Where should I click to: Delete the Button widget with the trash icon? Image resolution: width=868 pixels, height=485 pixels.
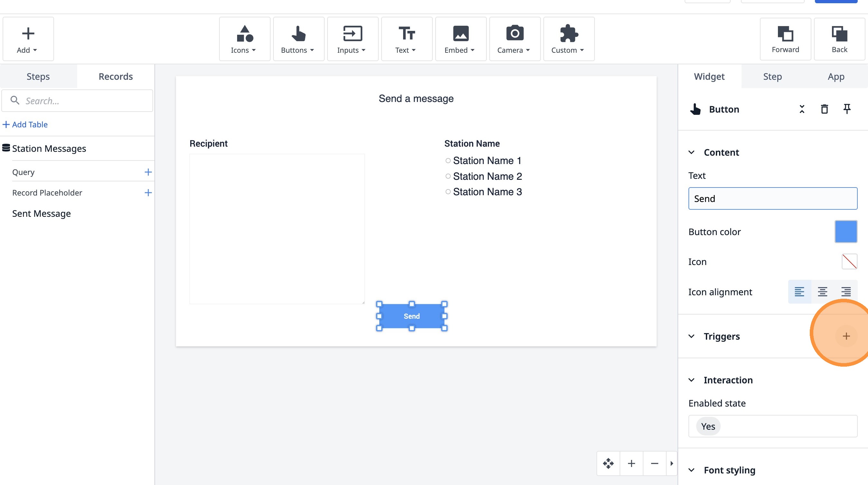[x=824, y=109]
